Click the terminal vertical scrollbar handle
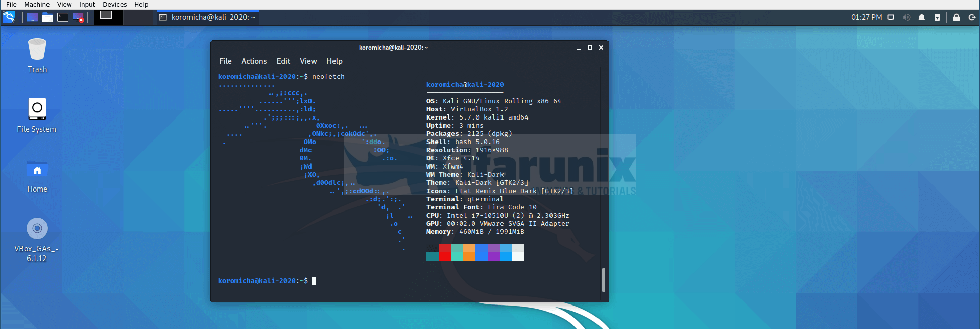Viewport: 980px width, 329px height. (x=603, y=280)
